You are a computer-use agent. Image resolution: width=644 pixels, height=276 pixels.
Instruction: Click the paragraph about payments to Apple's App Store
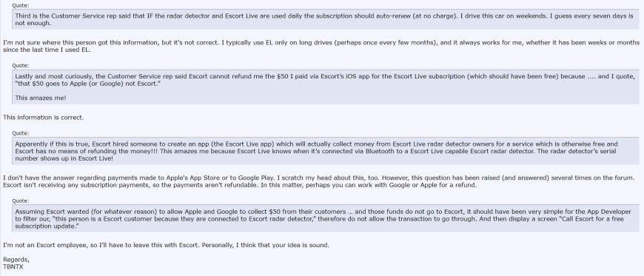click(x=319, y=181)
